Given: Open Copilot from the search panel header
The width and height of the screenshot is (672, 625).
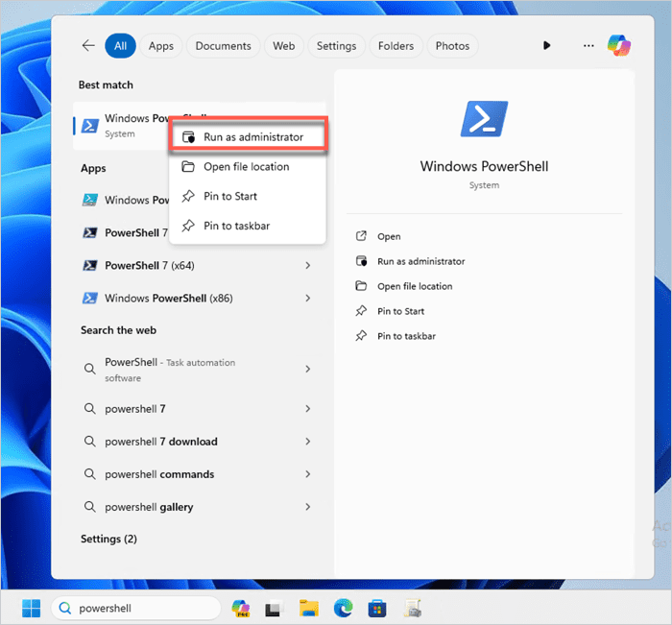Looking at the screenshot, I should [619, 45].
